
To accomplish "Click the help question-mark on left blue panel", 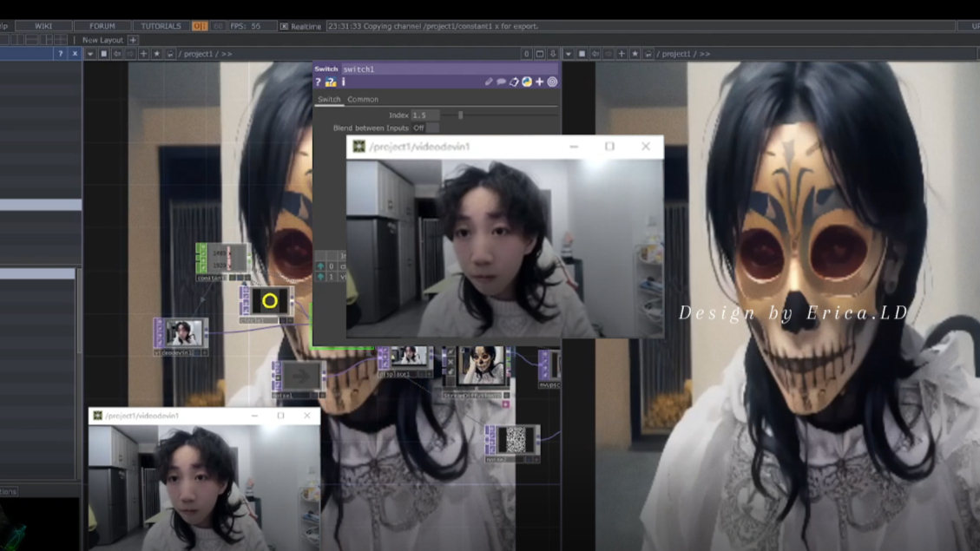I will [x=61, y=54].
